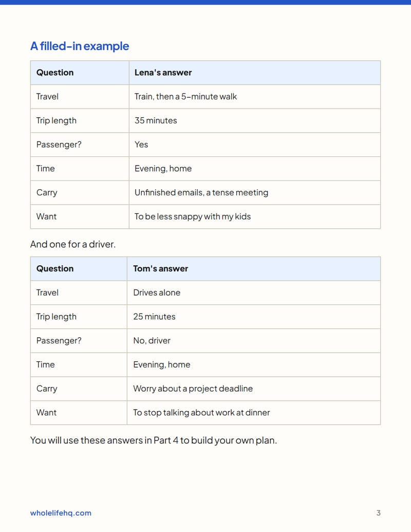Image resolution: width=411 pixels, height=532 pixels.
Task: Click the '25 minutes' trip length cell
Action: 254,317
